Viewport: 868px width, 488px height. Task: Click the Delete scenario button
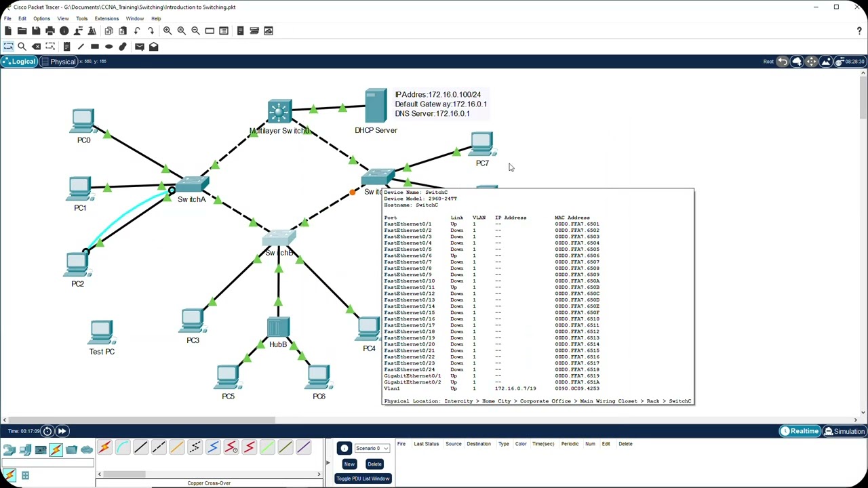point(374,464)
